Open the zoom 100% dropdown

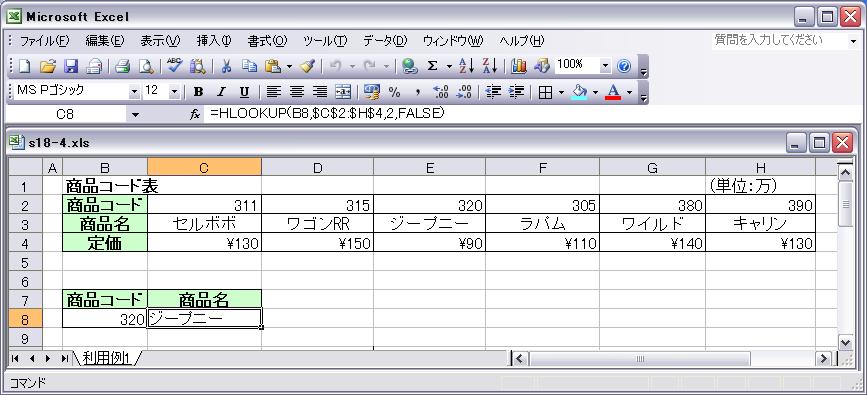click(605, 66)
